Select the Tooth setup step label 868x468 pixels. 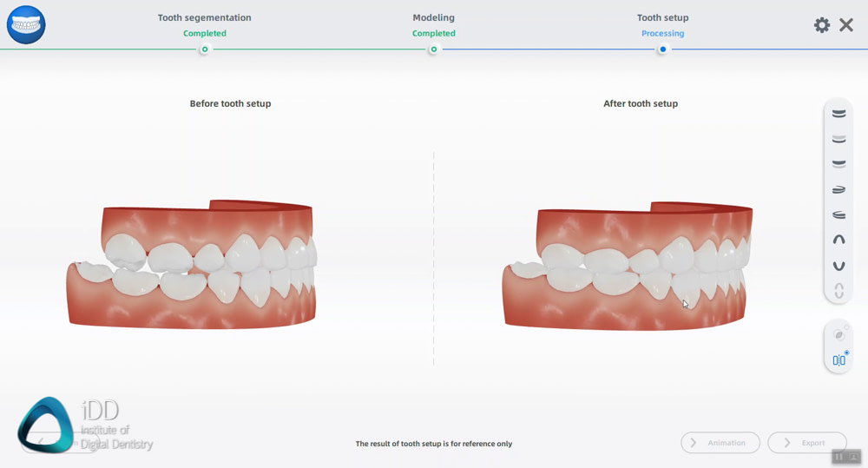pyautogui.click(x=662, y=17)
